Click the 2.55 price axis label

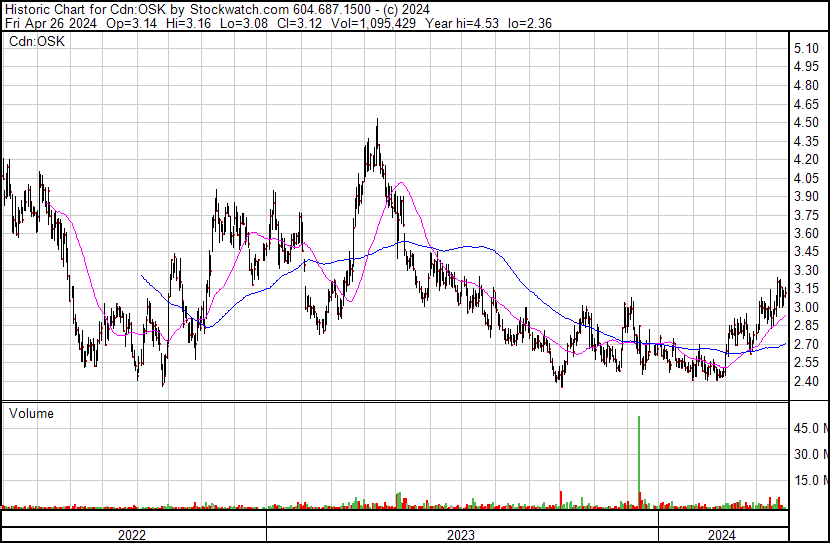[x=806, y=363]
